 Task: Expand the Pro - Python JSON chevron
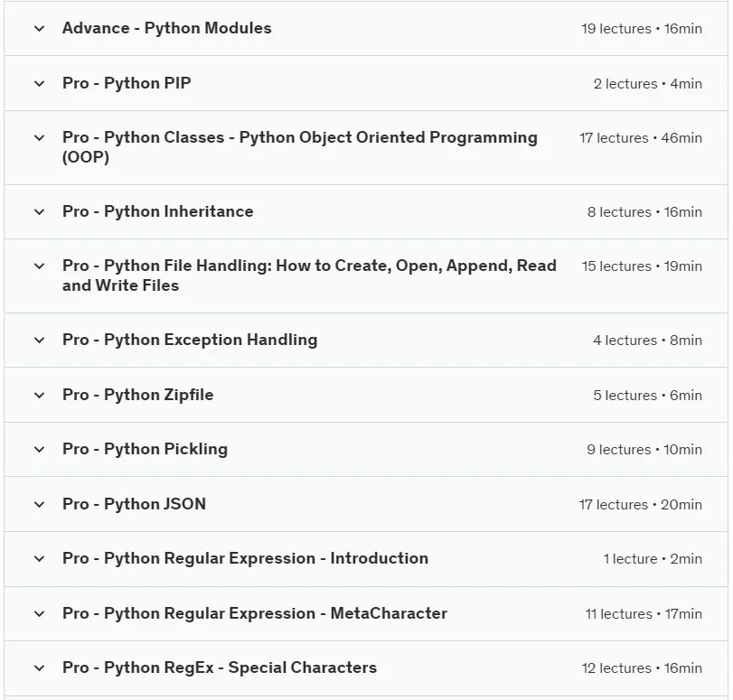[39, 504]
